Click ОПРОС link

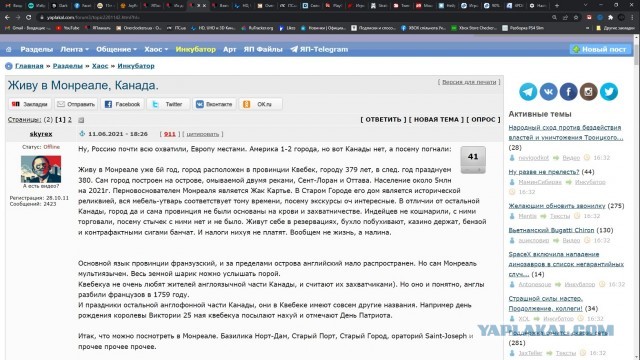483,120
